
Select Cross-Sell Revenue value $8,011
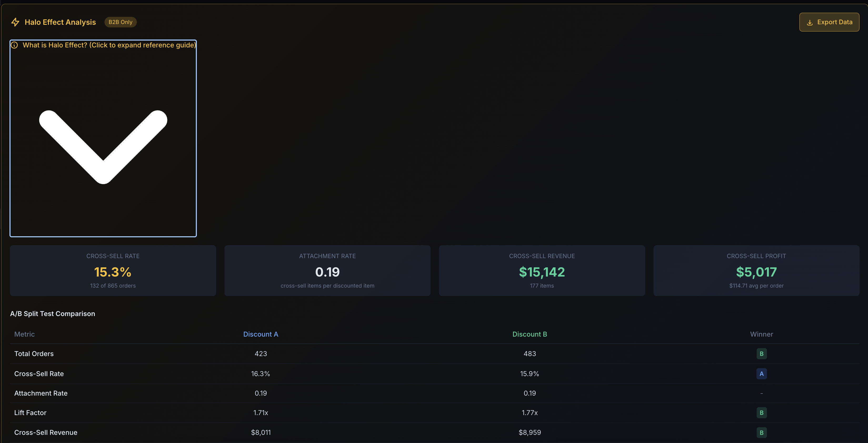coord(261,432)
